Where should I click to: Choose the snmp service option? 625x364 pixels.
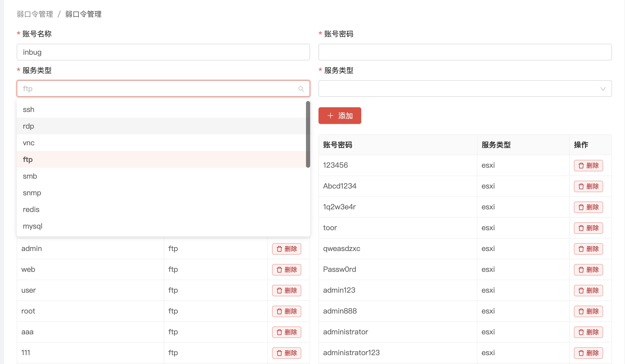click(32, 193)
